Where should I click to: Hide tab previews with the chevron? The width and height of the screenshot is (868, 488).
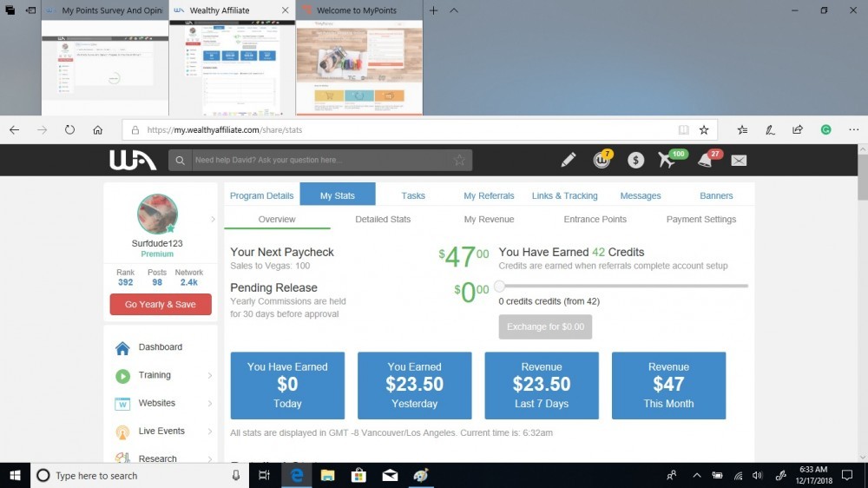(454, 10)
